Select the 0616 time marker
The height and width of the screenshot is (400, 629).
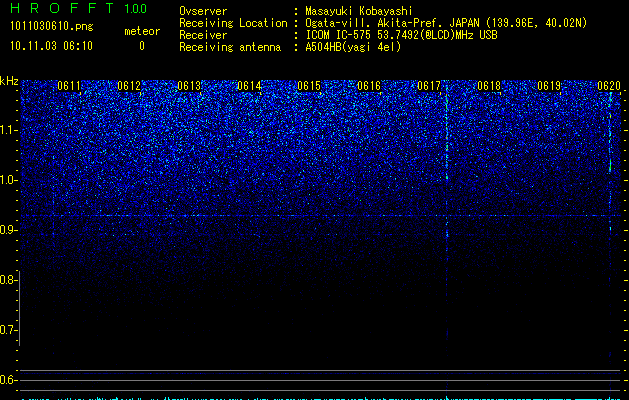(x=369, y=86)
